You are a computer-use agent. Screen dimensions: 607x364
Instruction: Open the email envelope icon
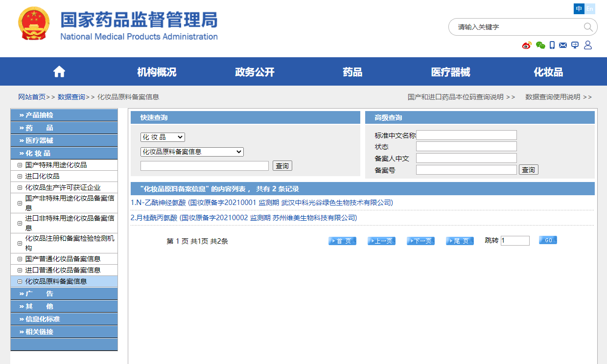pos(563,45)
